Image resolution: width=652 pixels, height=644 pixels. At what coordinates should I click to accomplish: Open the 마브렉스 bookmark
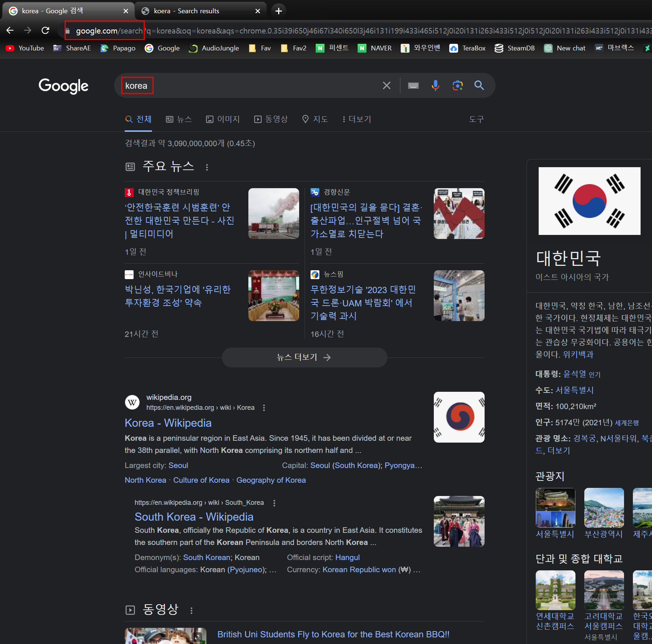(x=614, y=48)
